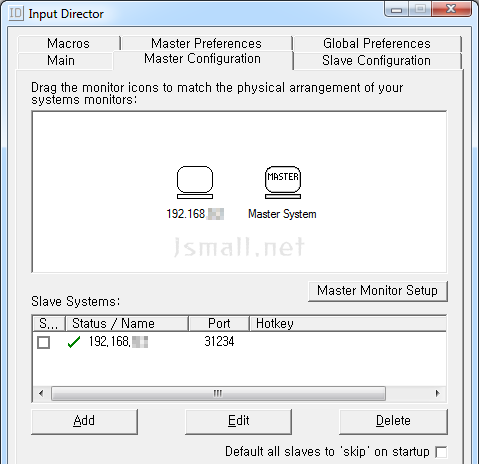Click the Hotkey column header

348,324
